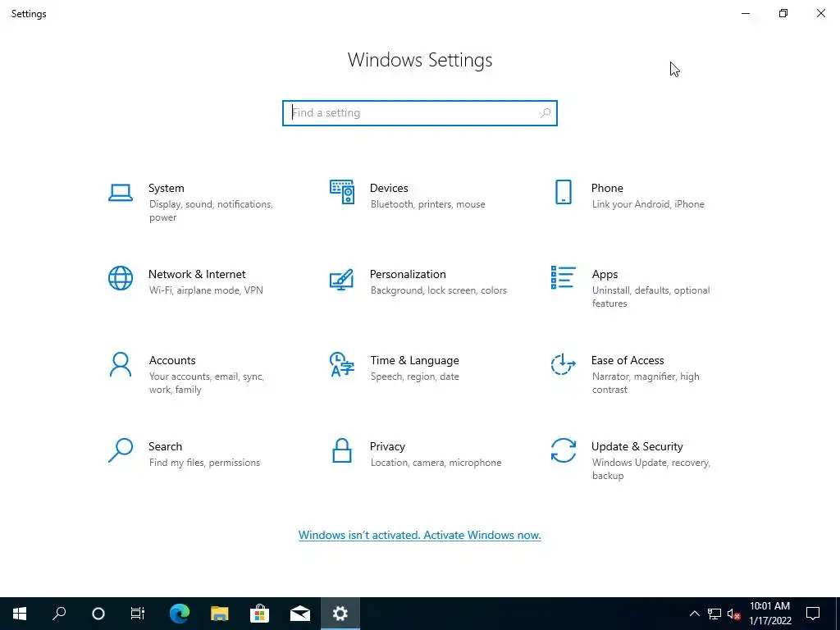Viewport: 840px width, 630px height.
Task: Click the Apps list icon
Action: click(563, 277)
